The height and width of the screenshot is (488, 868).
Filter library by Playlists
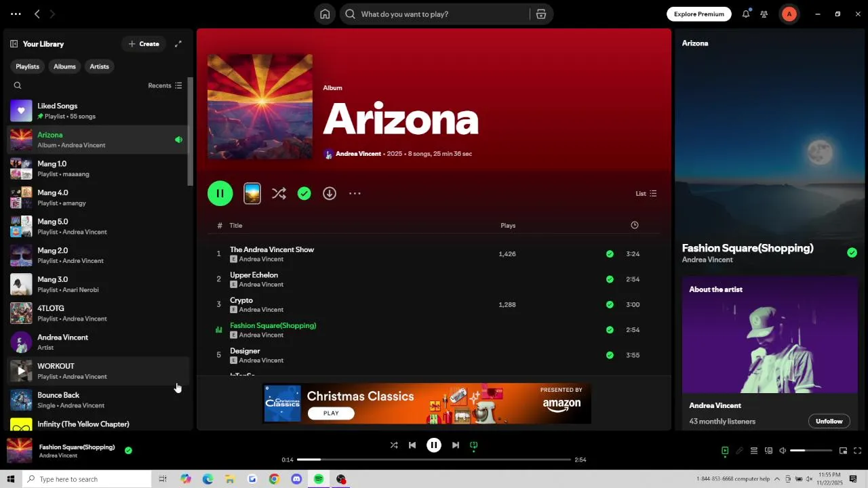tap(27, 66)
